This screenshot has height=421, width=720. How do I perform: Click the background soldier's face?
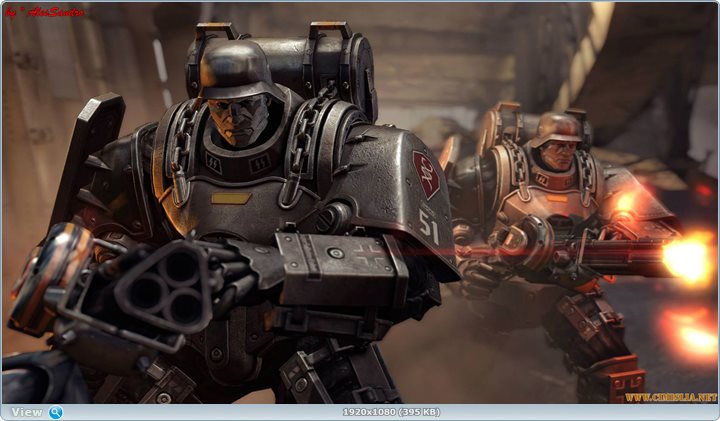click(561, 156)
